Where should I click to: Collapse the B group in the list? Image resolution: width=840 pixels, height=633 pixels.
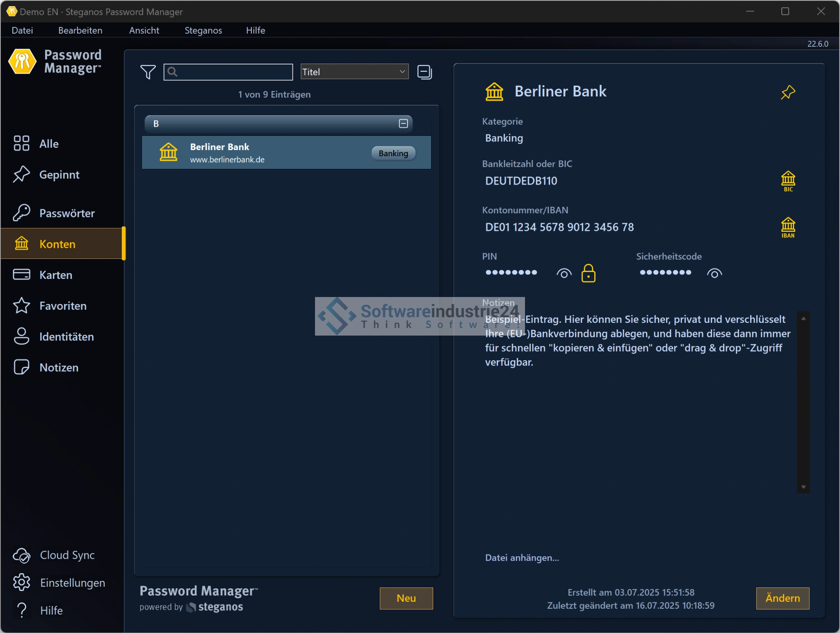[403, 123]
